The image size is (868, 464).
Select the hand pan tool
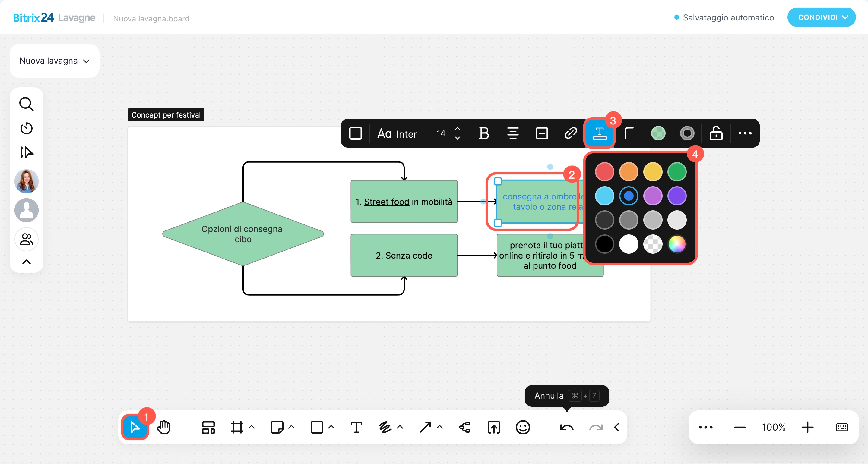click(164, 427)
